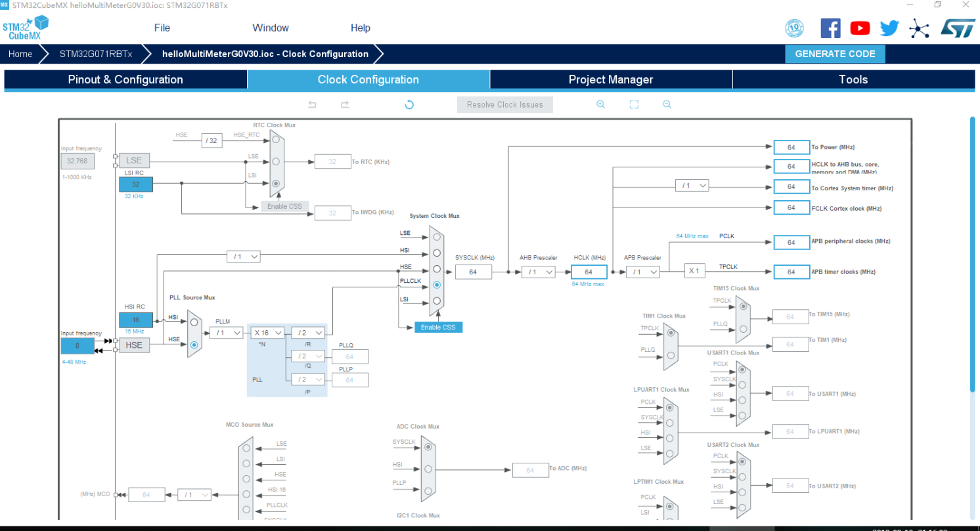Open the PLL X 16 multiplier dropdown
This screenshot has height=531, width=980.
[267, 333]
